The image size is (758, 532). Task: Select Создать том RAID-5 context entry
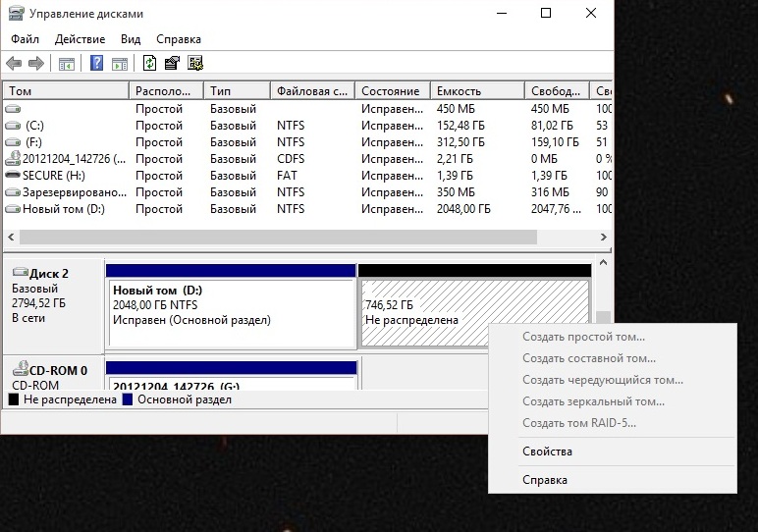click(613, 423)
